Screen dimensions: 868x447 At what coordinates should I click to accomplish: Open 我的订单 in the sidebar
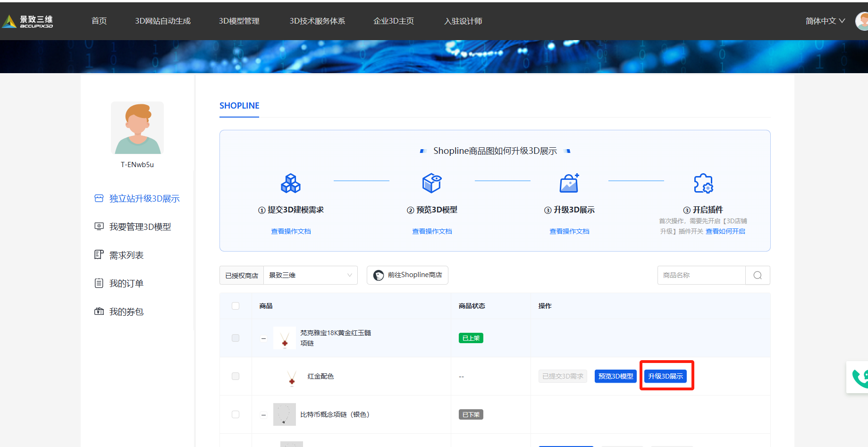126,283
